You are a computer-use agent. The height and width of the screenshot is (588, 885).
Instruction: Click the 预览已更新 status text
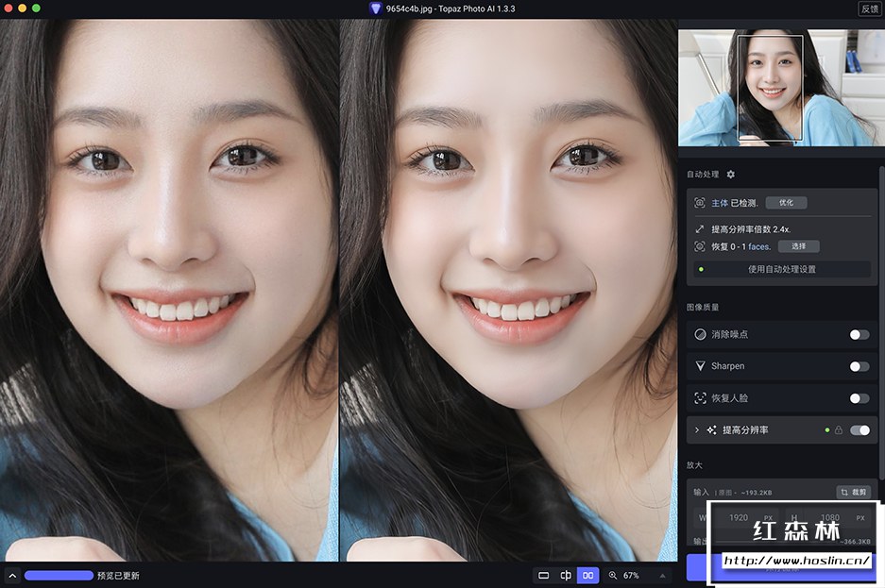tap(118, 576)
